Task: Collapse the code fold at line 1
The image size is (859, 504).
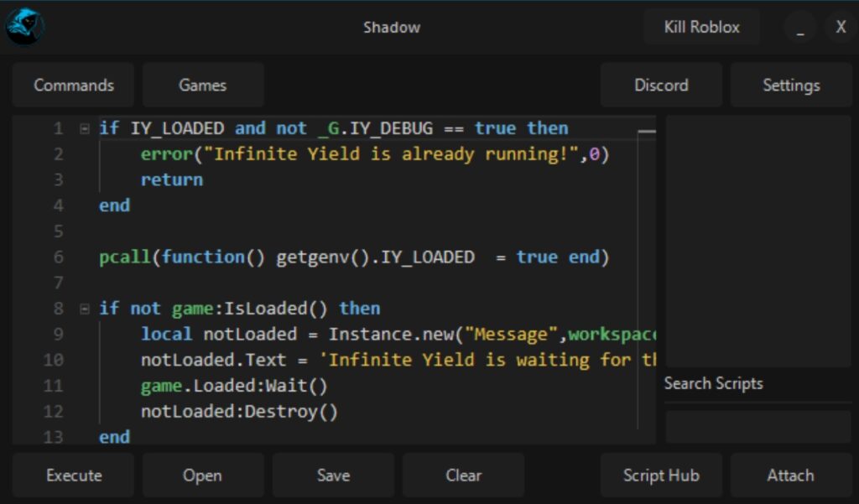Action: tap(85, 129)
